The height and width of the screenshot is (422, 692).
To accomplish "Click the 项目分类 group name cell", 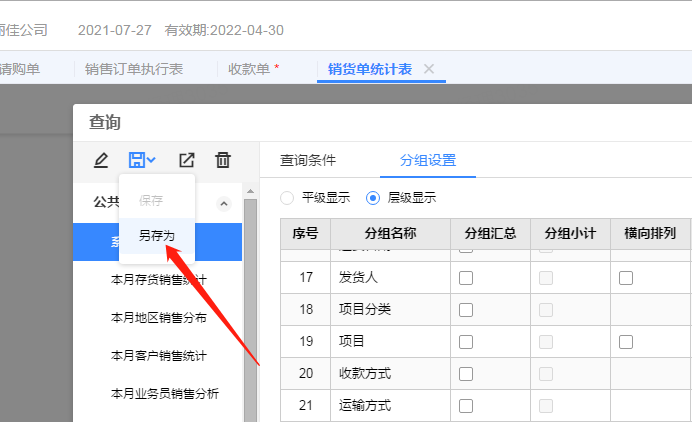I will pos(391,309).
